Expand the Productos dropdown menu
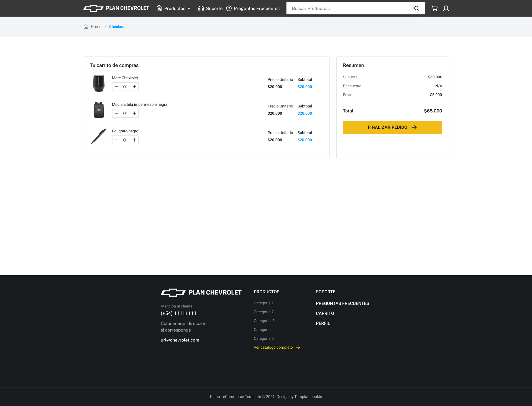Image resolution: width=532 pixels, height=406 pixels. point(174,8)
